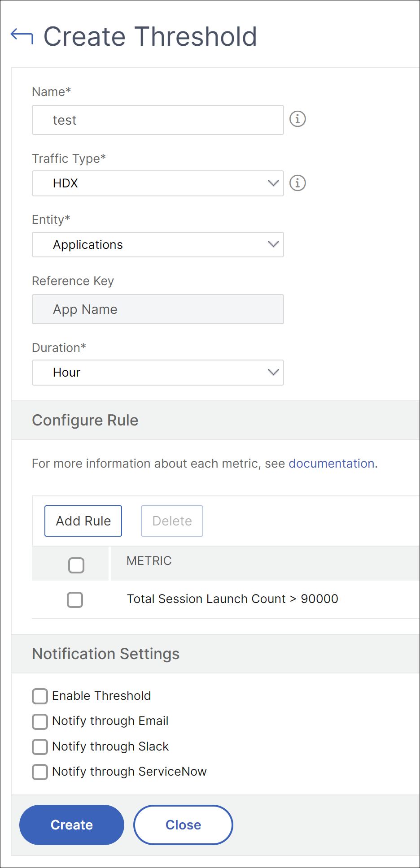This screenshot has height=868, width=420.
Task: Follow the documentation link
Action: 332,463
